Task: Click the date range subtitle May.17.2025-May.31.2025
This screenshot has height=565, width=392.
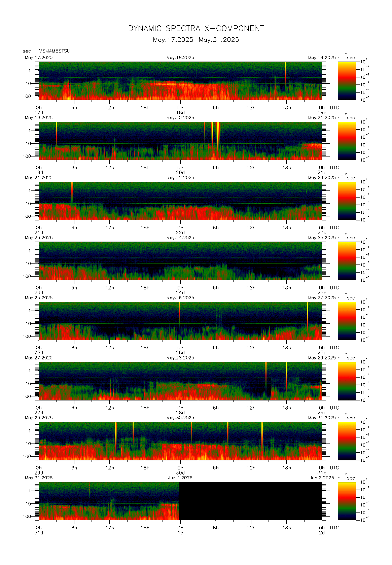Action: tap(196, 40)
